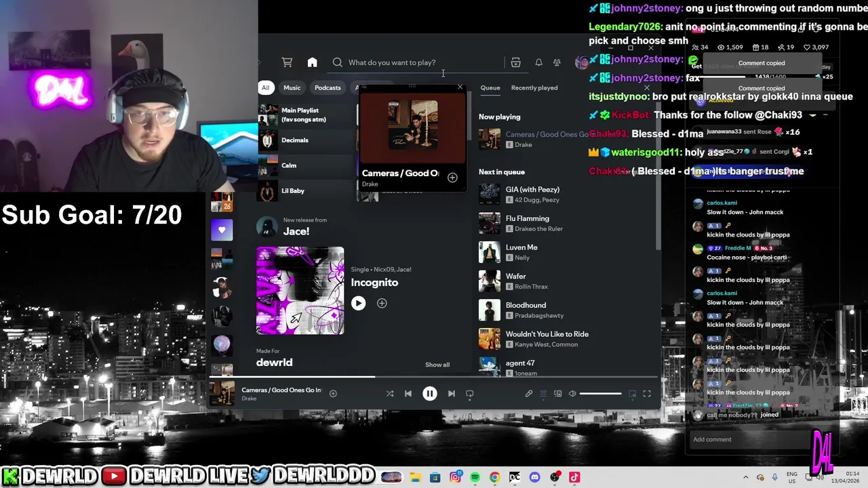868x488 pixels.
Task: Open Google Chrome from the taskbar
Action: [495, 477]
